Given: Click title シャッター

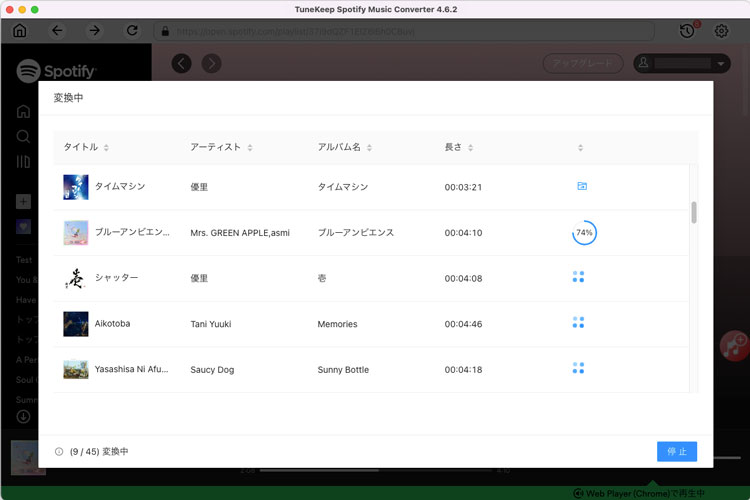Looking at the screenshot, I should pyautogui.click(x=117, y=278).
